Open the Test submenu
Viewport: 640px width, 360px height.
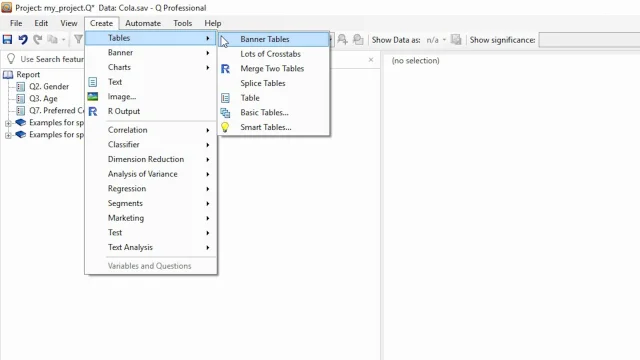(151, 233)
